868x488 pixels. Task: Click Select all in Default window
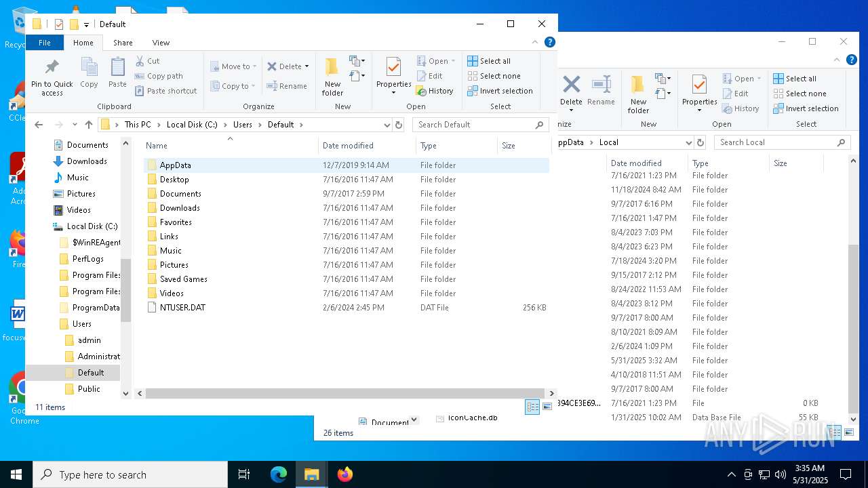tap(489, 61)
